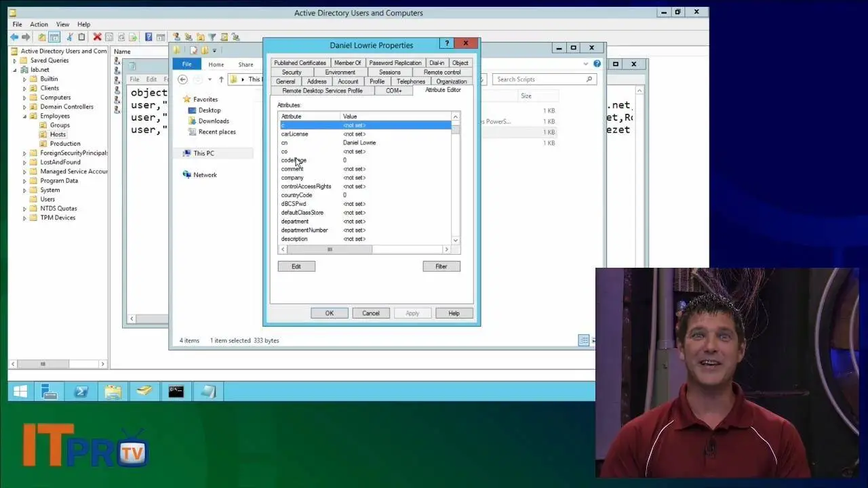This screenshot has height=488, width=868.
Task: Toggle the Show/Hide Console Tree icon
Action: tap(54, 37)
